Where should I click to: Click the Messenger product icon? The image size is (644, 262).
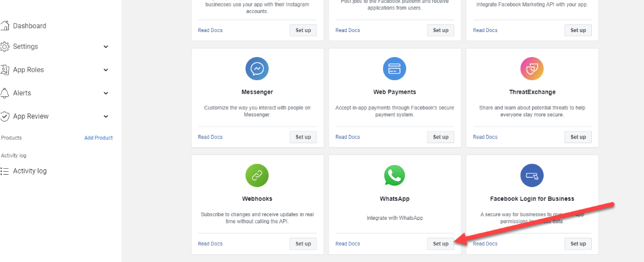[257, 69]
